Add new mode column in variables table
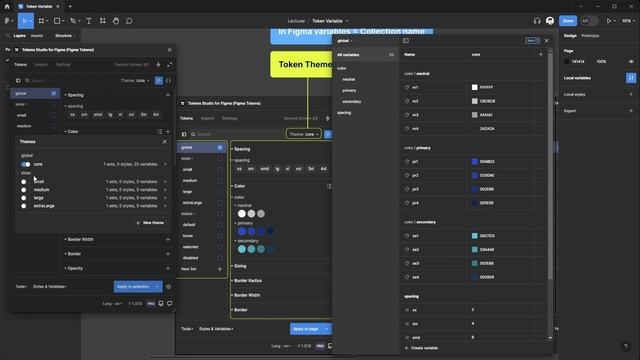640x360 pixels. click(x=541, y=54)
